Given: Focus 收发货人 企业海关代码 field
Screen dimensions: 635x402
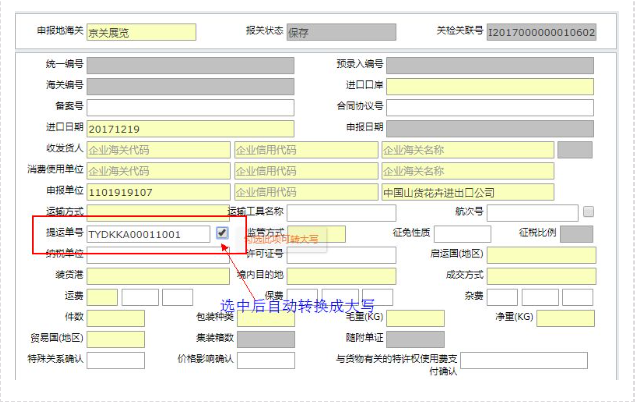Looking at the screenshot, I should click(158, 150).
